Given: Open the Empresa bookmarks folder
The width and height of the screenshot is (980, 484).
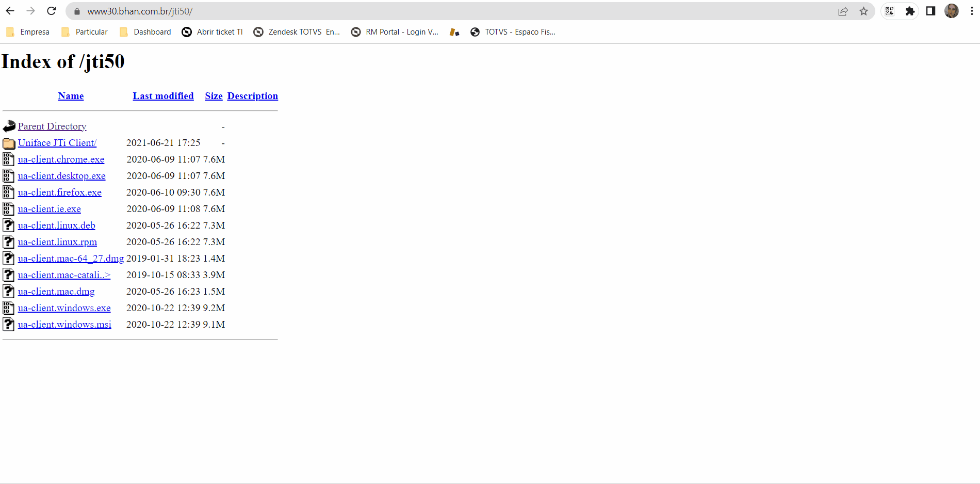Looking at the screenshot, I should [x=28, y=32].
